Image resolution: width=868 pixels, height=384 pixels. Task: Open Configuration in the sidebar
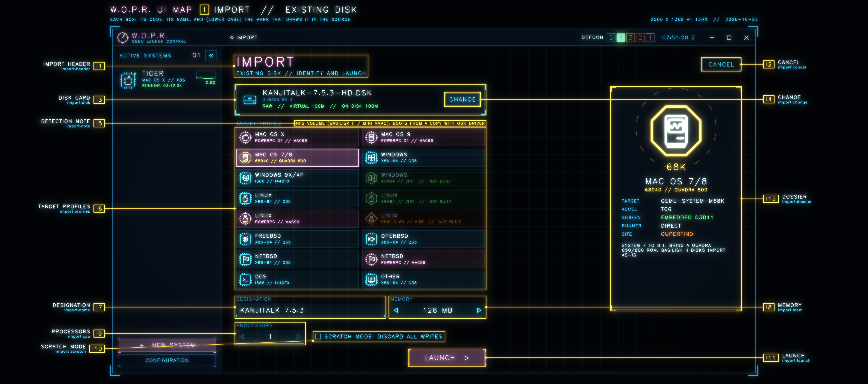167,360
